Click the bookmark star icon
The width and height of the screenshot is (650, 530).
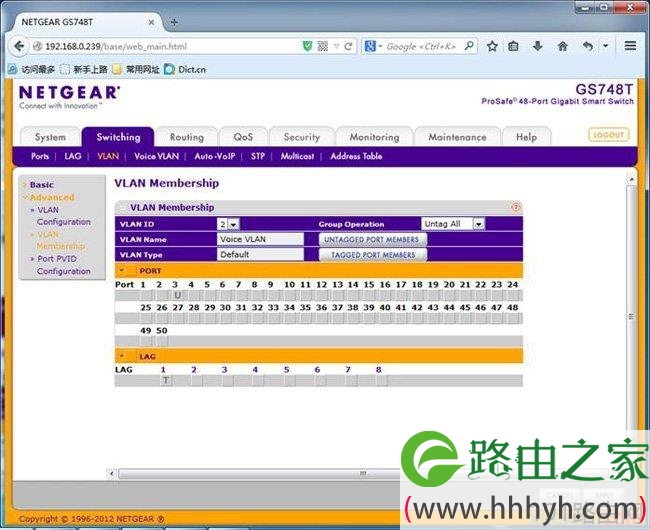coord(492,46)
